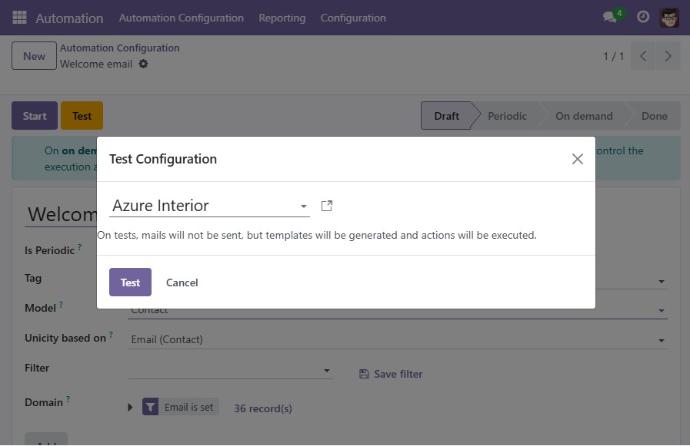This screenshot has width=690, height=446.
Task: Click the Email is set funnel icon
Action: [x=150, y=407]
